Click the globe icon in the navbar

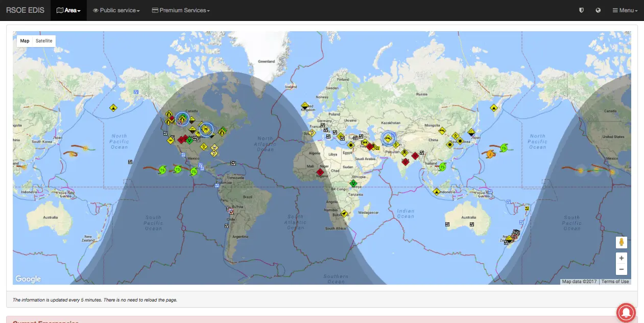[x=598, y=10]
